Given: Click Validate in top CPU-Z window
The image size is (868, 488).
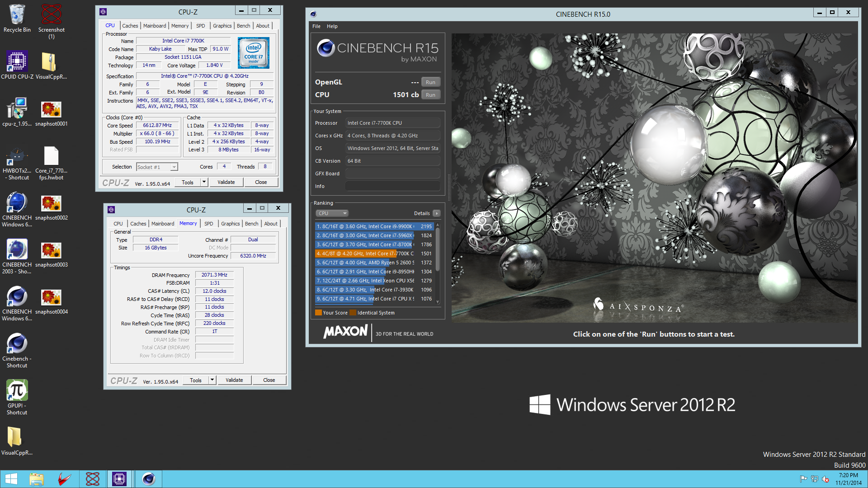Looking at the screenshot, I should (226, 182).
